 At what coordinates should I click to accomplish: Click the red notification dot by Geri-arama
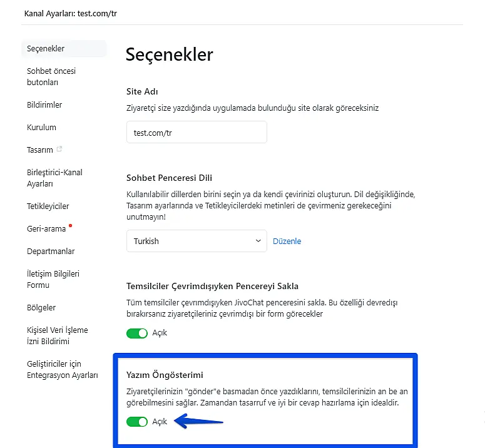[71, 225]
